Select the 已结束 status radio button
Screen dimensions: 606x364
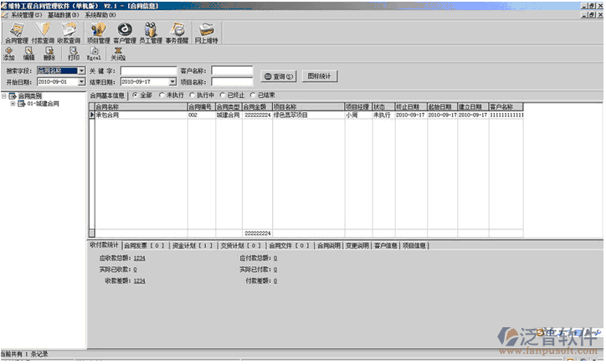click(254, 95)
